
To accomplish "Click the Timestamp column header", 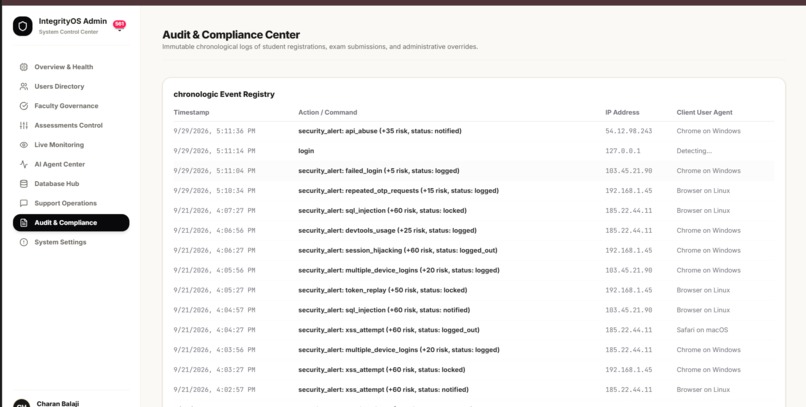I will pyautogui.click(x=191, y=112).
